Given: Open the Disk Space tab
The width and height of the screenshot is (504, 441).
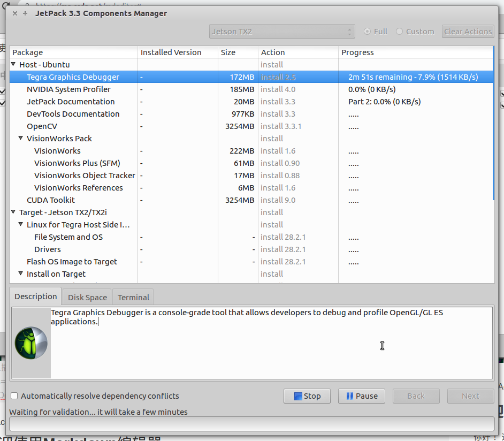Looking at the screenshot, I should [87, 298].
